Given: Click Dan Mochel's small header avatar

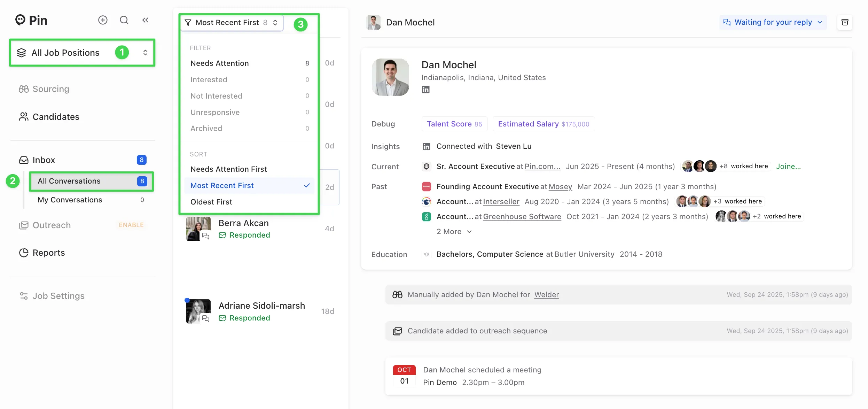Looking at the screenshot, I should tap(373, 22).
